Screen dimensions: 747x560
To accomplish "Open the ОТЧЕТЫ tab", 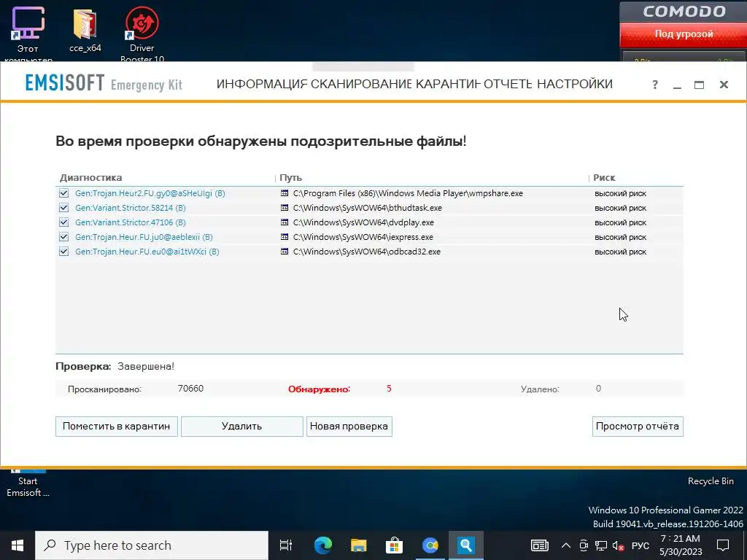I will point(508,84).
